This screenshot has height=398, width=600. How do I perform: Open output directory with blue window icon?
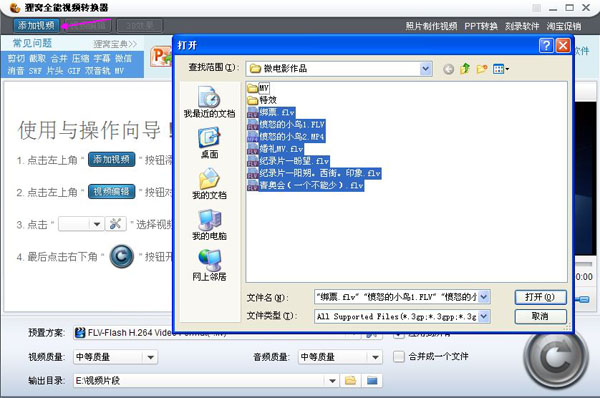372,380
